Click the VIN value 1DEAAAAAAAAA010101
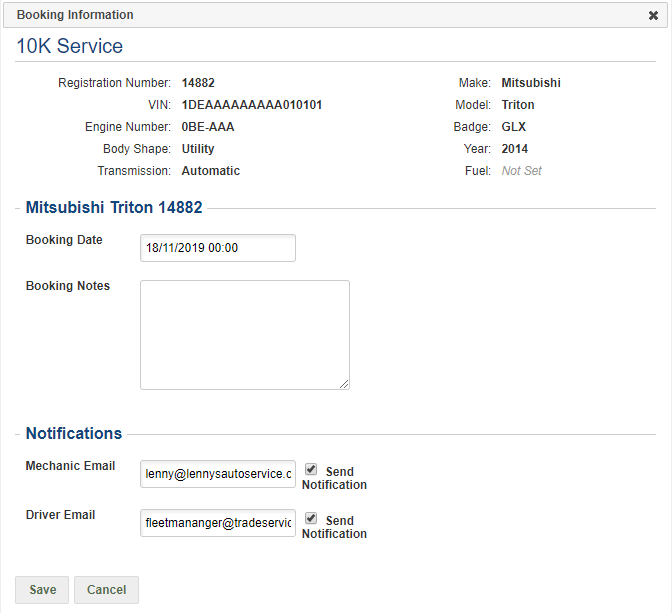Viewport: 672px width, 613px height. pyautogui.click(x=251, y=105)
